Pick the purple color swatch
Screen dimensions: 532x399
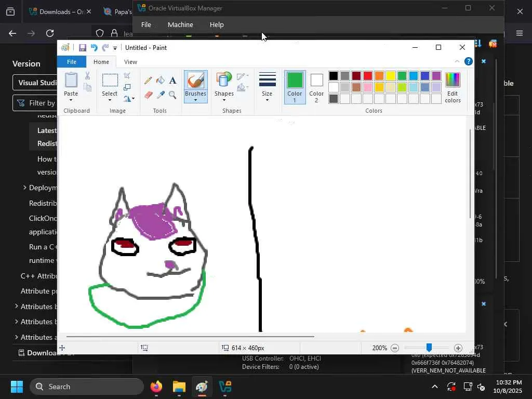click(x=436, y=76)
